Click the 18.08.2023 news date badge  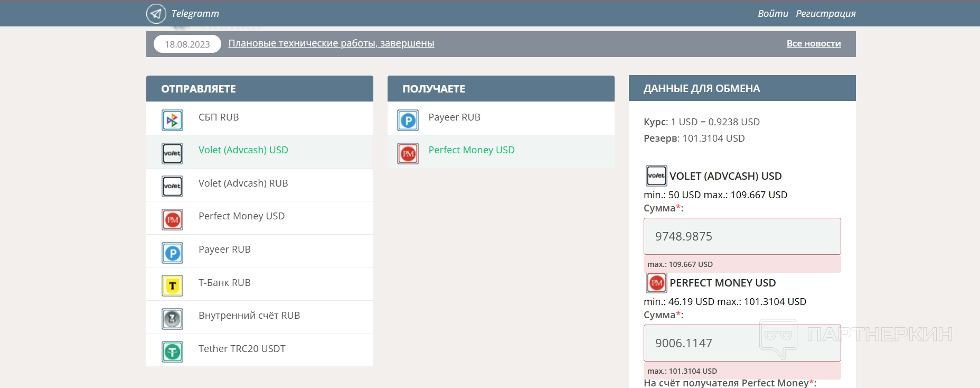[187, 44]
